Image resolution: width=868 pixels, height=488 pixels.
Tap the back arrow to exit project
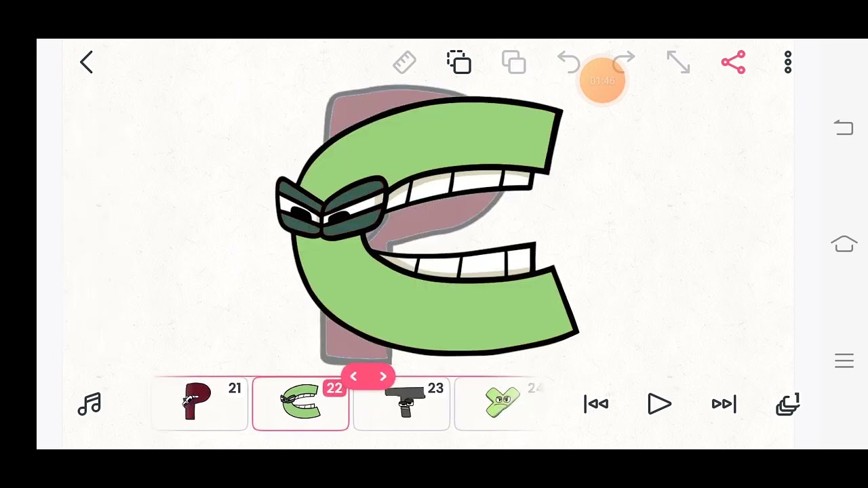86,62
